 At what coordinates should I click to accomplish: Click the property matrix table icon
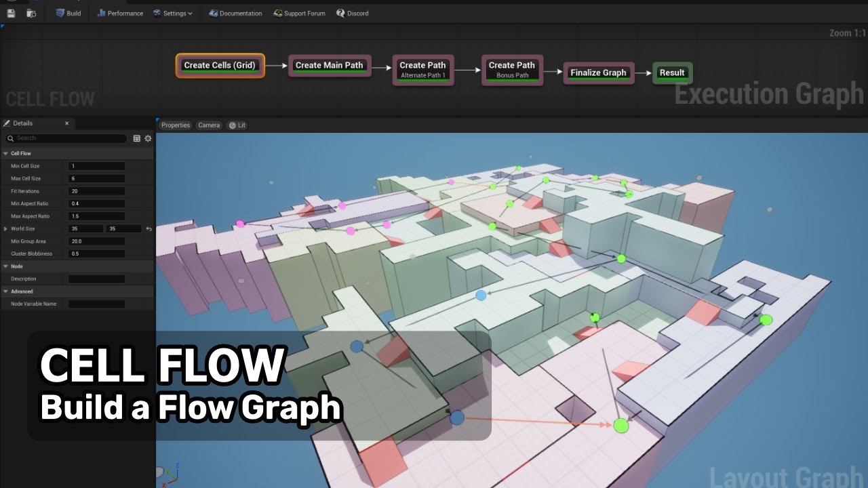pos(137,138)
